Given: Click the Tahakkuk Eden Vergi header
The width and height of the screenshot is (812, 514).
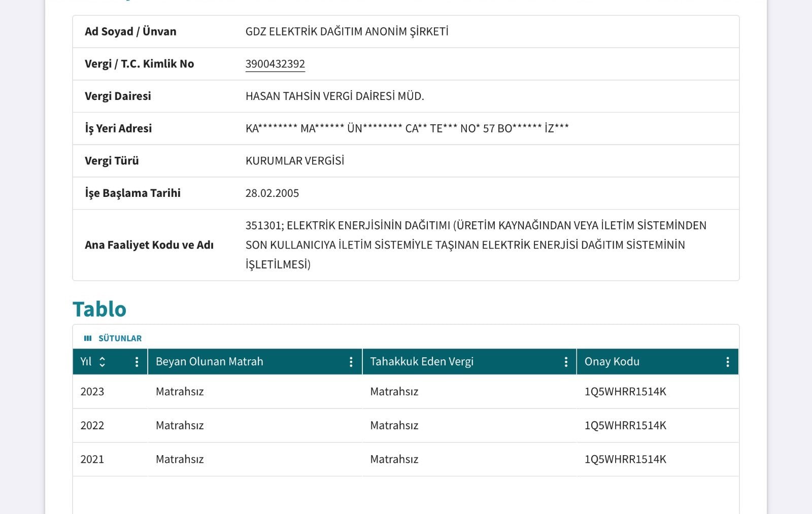Looking at the screenshot, I should coord(469,361).
